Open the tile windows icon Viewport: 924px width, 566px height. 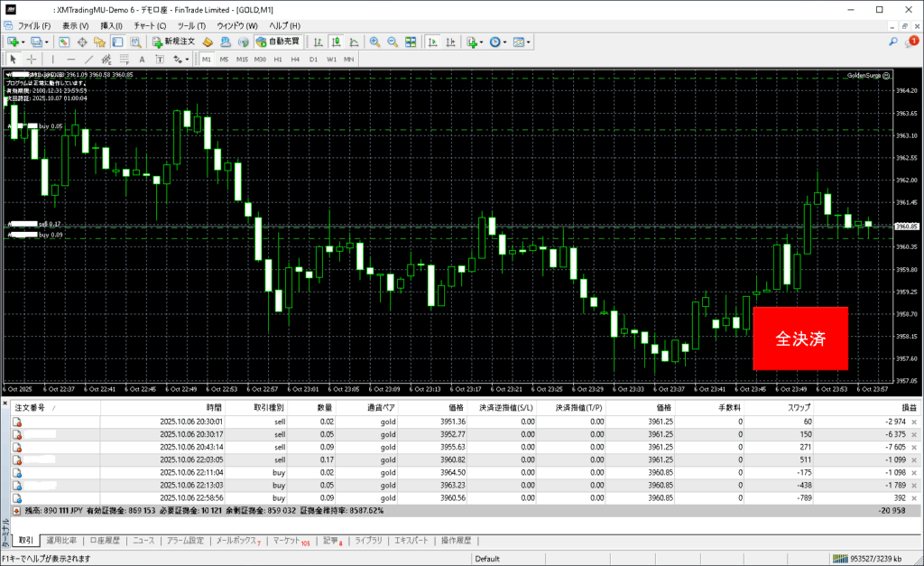[x=411, y=42]
